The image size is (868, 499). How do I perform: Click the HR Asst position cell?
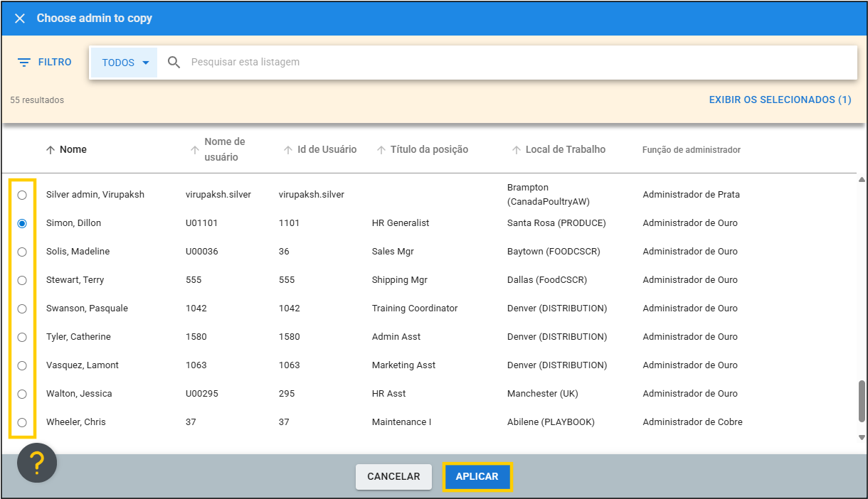coord(389,394)
